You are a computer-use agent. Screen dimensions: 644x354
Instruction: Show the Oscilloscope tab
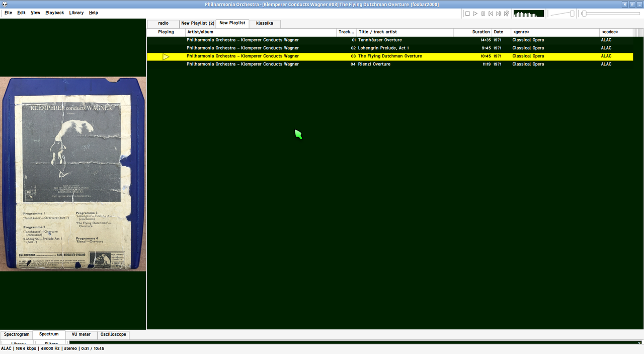(113, 334)
